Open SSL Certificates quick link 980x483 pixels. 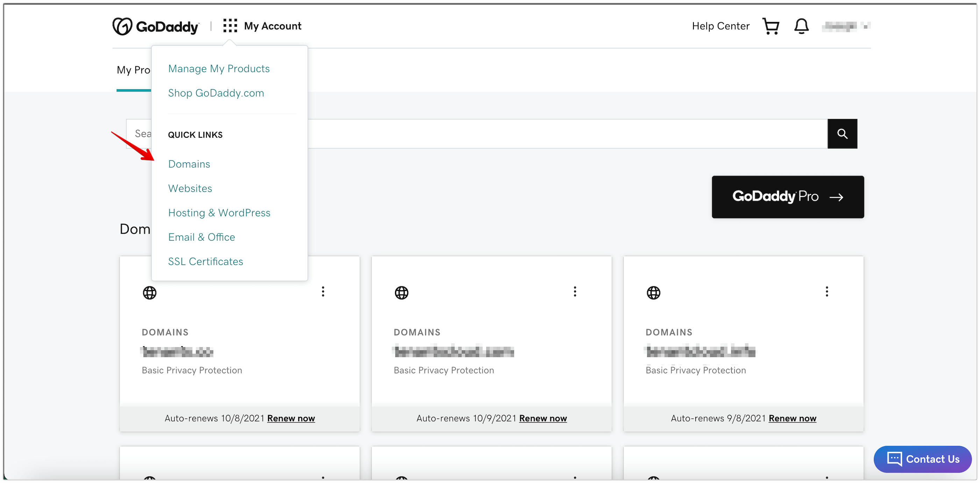[205, 261]
